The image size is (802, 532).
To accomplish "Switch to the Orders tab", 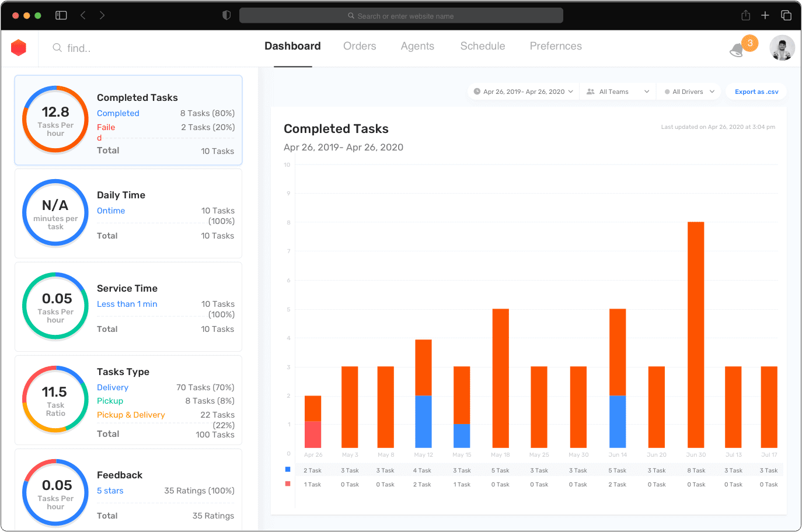I will (360, 46).
